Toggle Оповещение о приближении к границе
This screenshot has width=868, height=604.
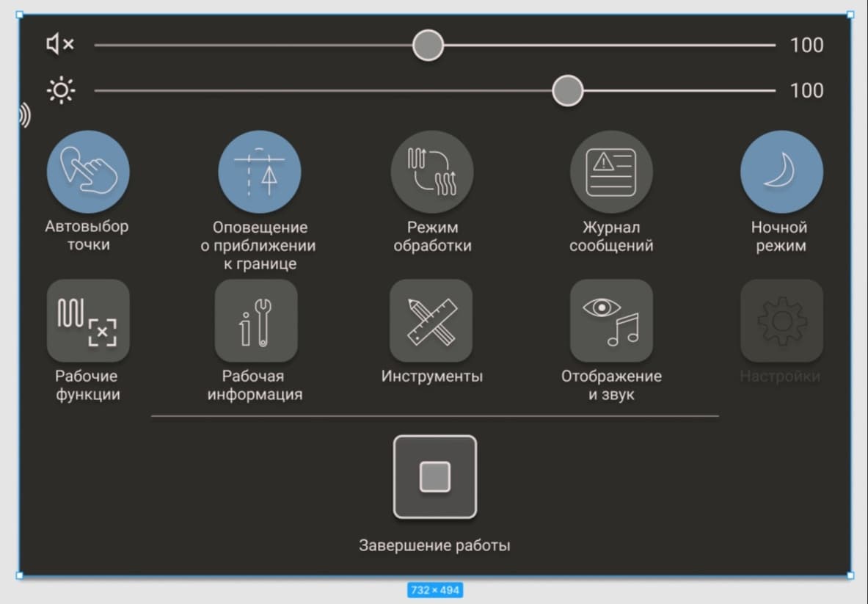pyautogui.click(x=259, y=172)
